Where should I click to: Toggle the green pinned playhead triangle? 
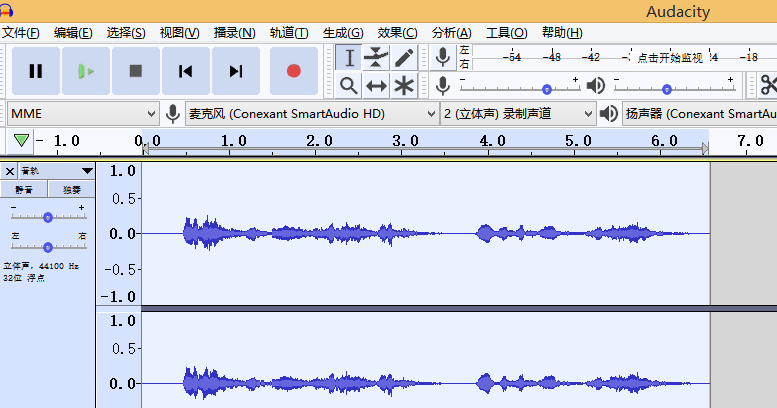click(21, 141)
